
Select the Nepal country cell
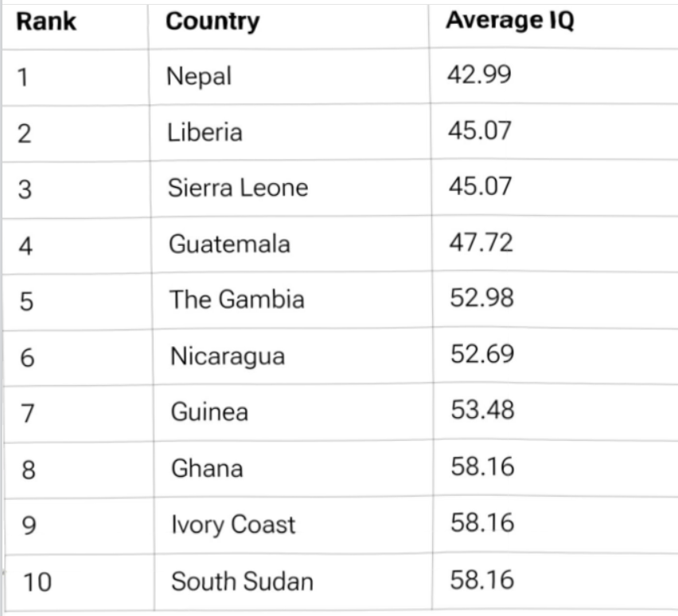coord(199,76)
